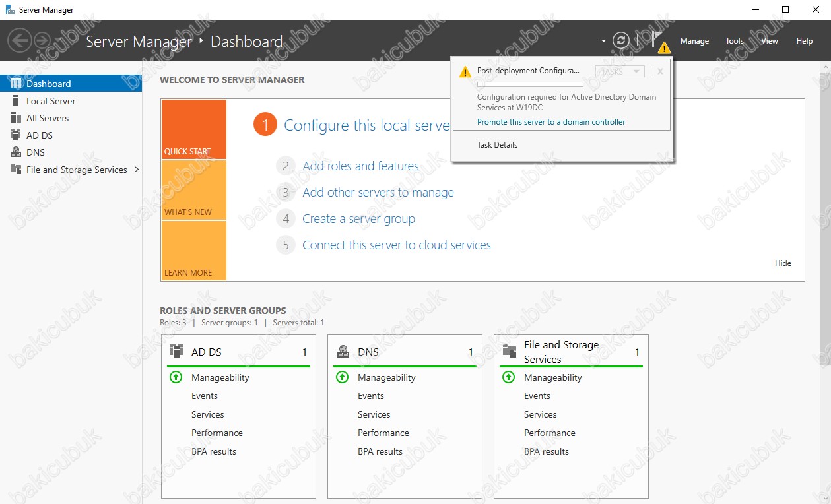Open Task Details in the notification popup
This screenshot has width=831, height=504.
coord(497,145)
